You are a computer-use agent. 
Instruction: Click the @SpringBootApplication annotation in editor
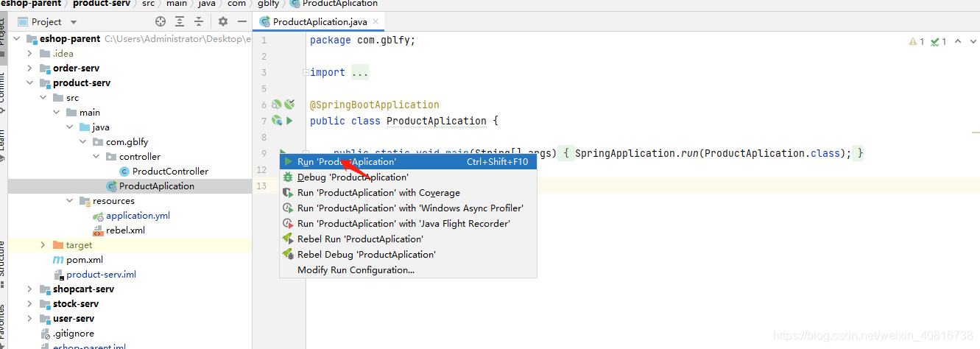[x=375, y=105]
